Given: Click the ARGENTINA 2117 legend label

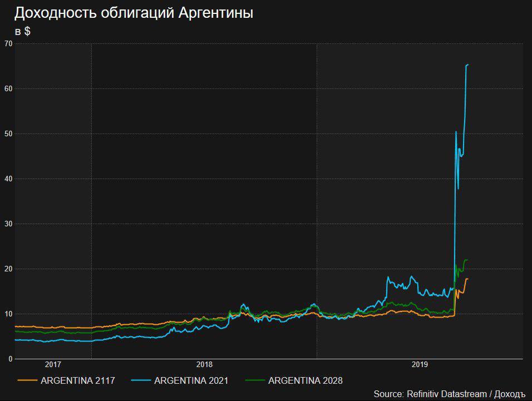Looking at the screenshot, I should click(78, 380).
